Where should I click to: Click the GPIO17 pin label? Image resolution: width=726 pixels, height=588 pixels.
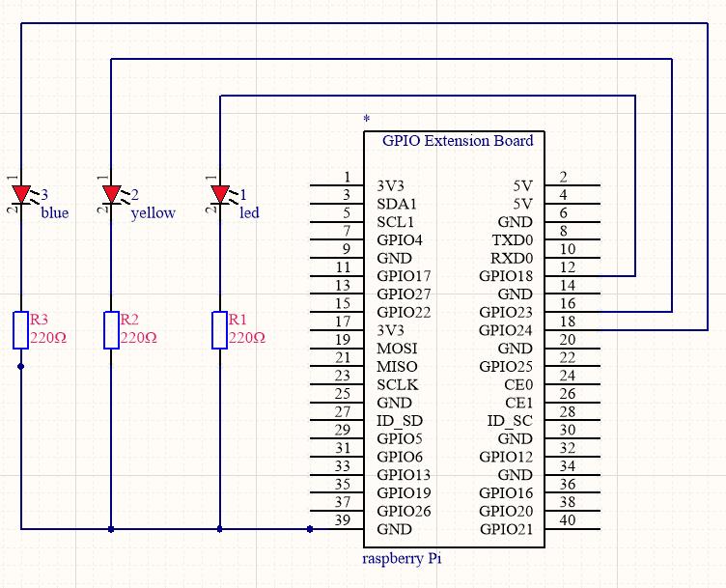pyautogui.click(x=404, y=276)
